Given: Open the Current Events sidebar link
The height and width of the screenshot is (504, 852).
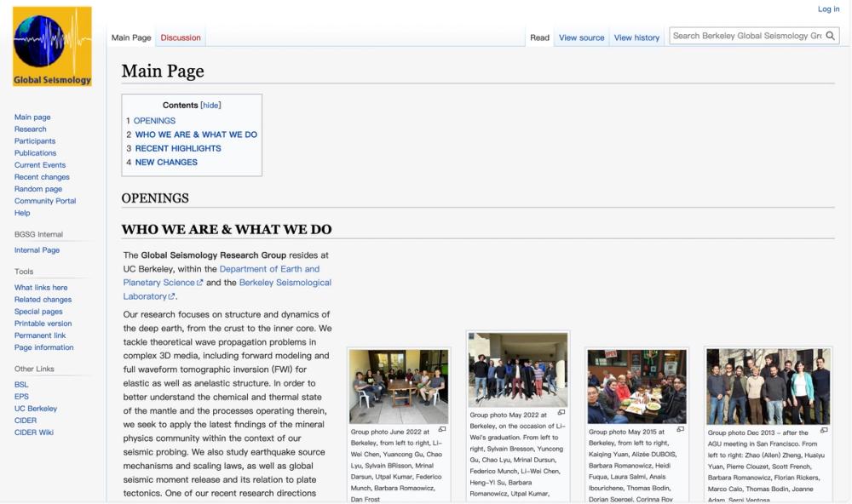Looking at the screenshot, I should [x=40, y=164].
